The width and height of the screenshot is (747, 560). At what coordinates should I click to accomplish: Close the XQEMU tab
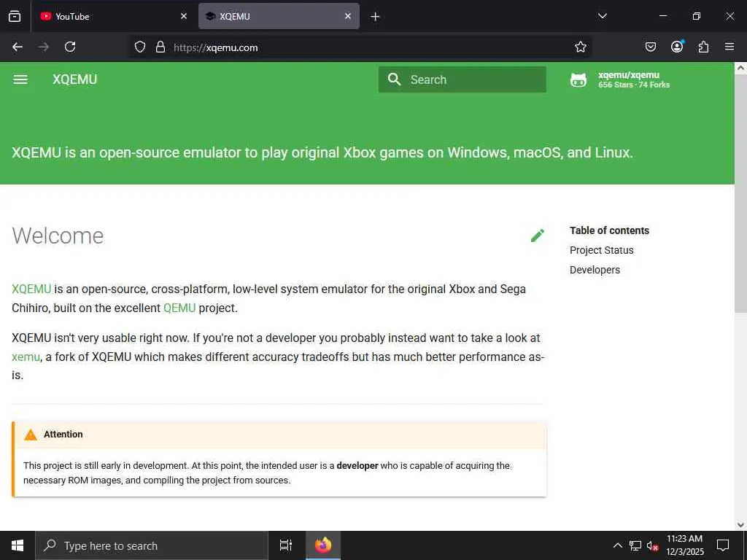click(348, 16)
